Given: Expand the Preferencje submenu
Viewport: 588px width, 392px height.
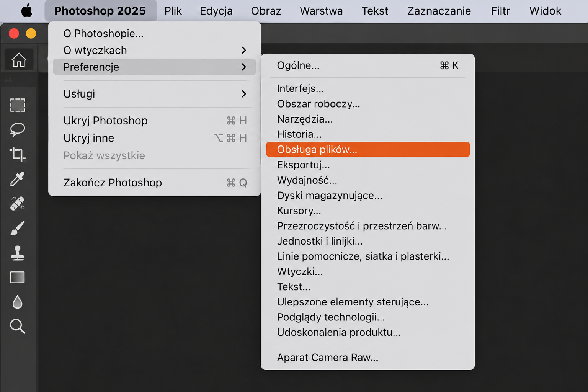Looking at the screenshot, I should [x=154, y=67].
